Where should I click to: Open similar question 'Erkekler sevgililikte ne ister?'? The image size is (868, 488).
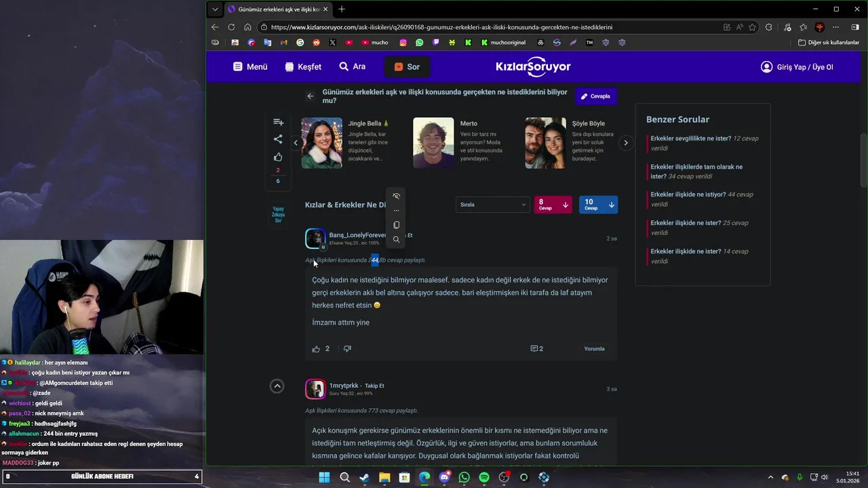point(690,138)
